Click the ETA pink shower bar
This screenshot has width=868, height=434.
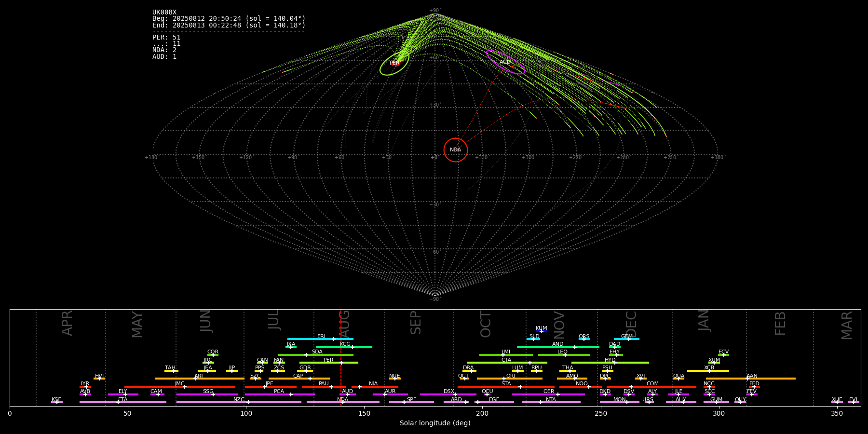pos(123,402)
